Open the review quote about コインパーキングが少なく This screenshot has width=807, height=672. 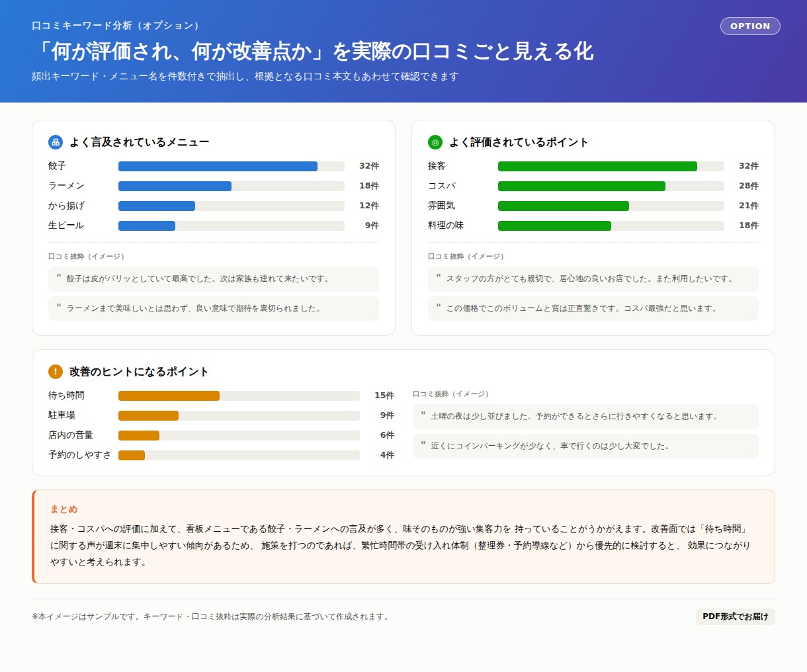tap(585, 446)
